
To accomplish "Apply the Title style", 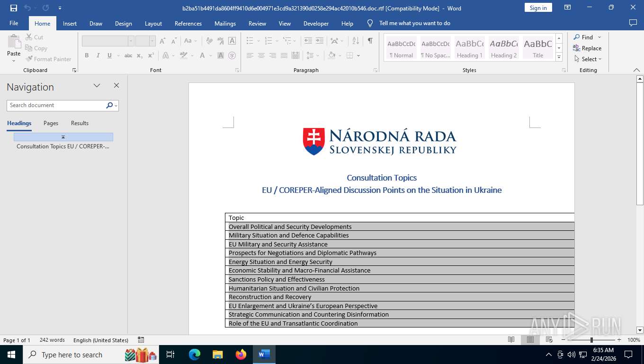I will (x=538, y=48).
